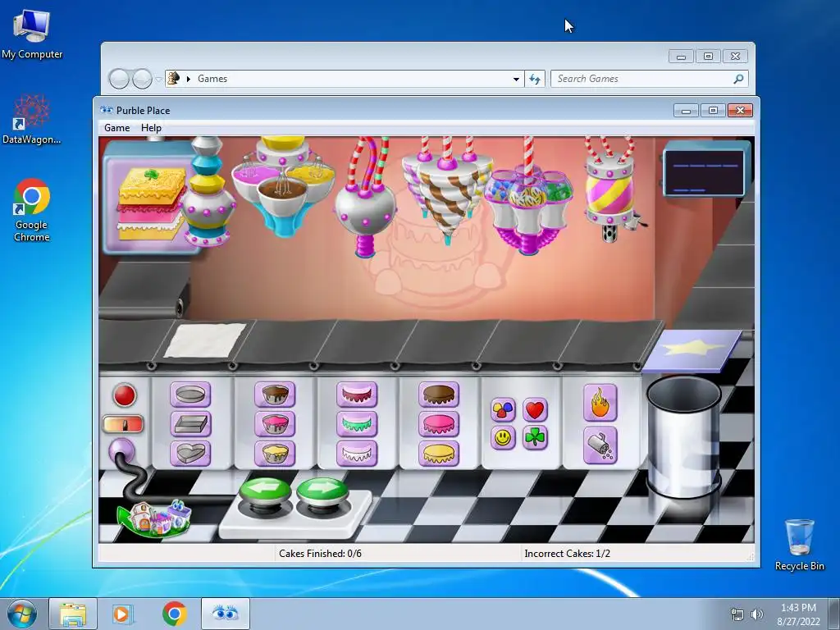Apply the white filling icing
Screen dimensions: 840x630
[357, 454]
